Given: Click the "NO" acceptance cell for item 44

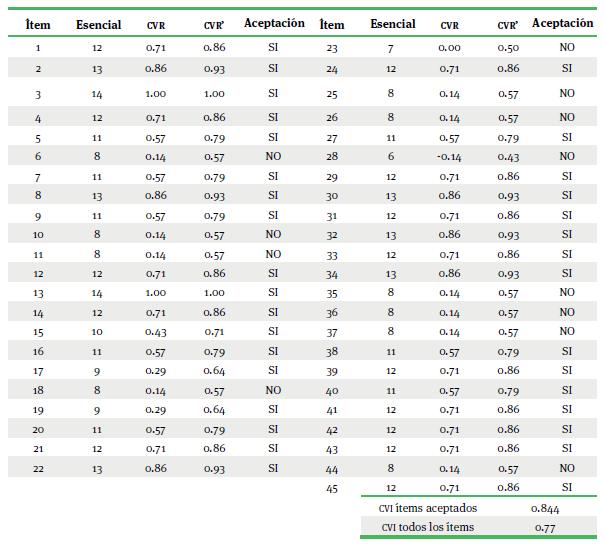Looking at the screenshot, I should 567,469.
